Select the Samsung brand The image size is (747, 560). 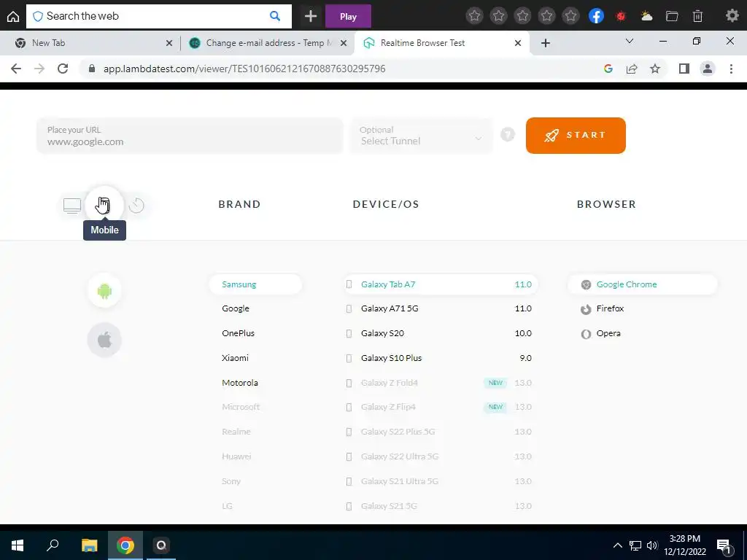pos(255,284)
